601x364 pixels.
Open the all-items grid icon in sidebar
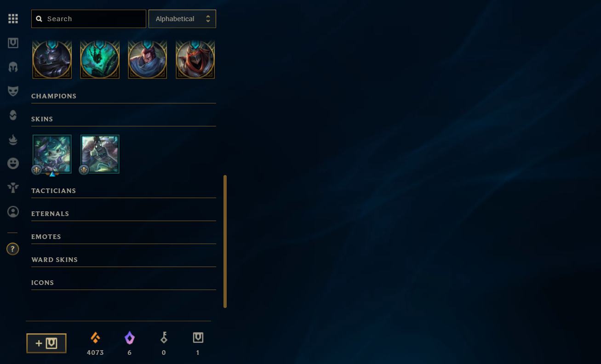(x=13, y=19)
